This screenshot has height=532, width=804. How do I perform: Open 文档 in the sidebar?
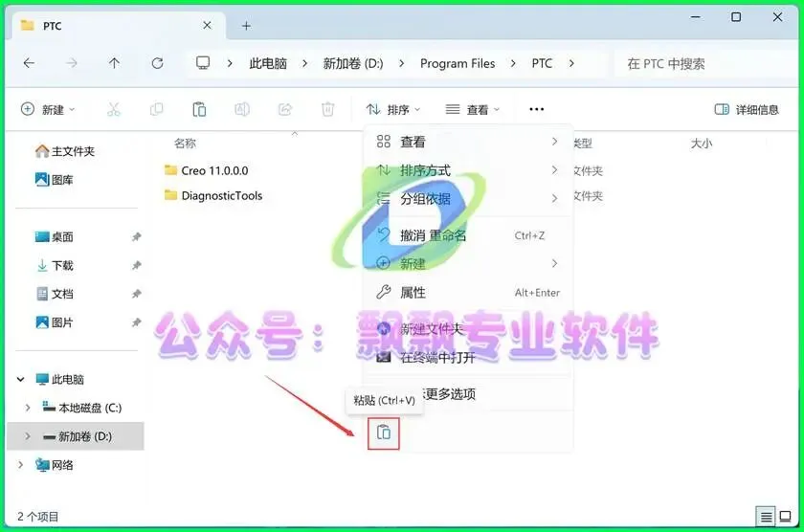(55, 294)
